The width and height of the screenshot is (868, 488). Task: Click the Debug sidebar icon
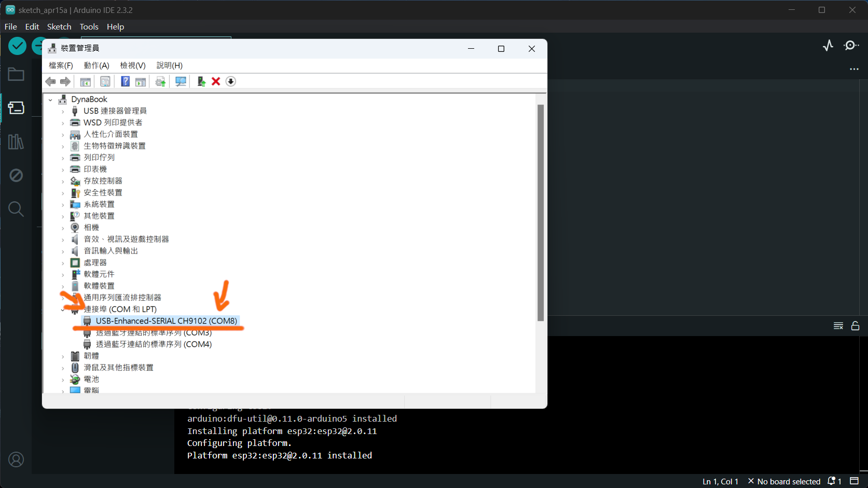pos(16,175)
